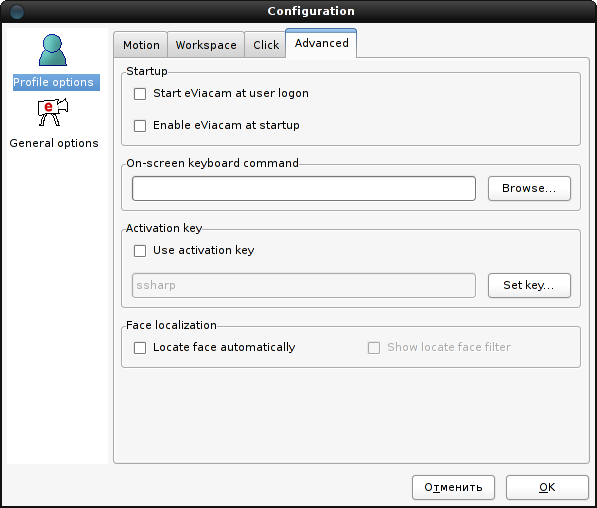The height and width of the screenshot is (508, 597).
Task: Toggle Show locate face filter checkbox
Action: [374, 348]
